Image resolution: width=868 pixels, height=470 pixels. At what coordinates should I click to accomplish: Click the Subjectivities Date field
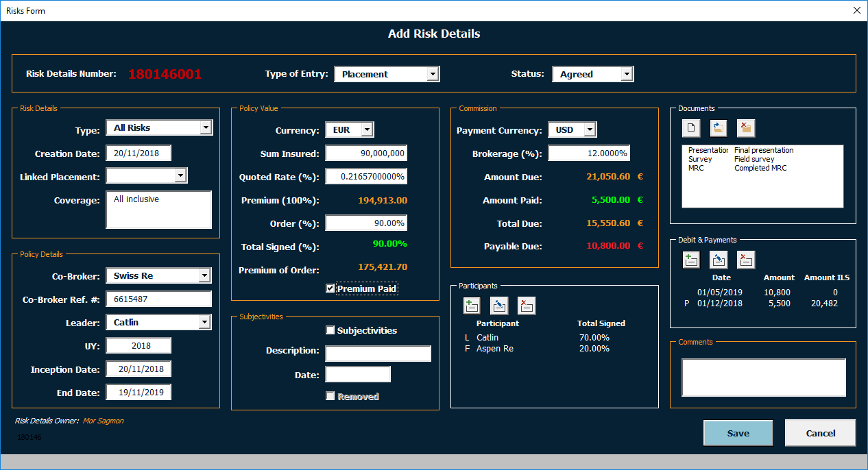tap(358, 374)
